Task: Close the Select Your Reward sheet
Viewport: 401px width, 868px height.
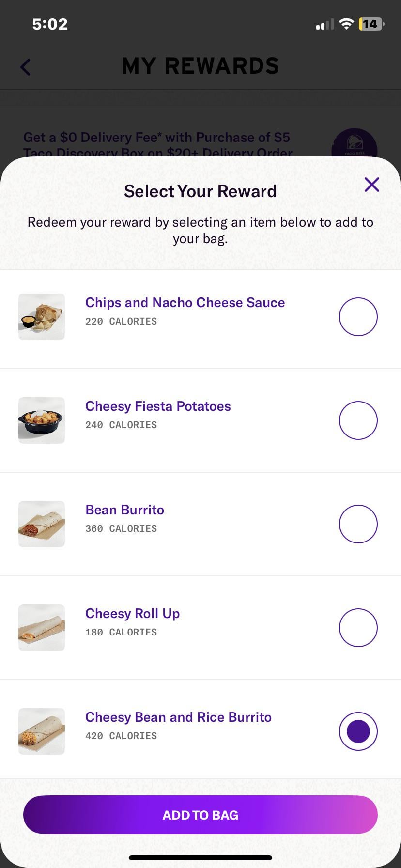Action: click(371, 185)
